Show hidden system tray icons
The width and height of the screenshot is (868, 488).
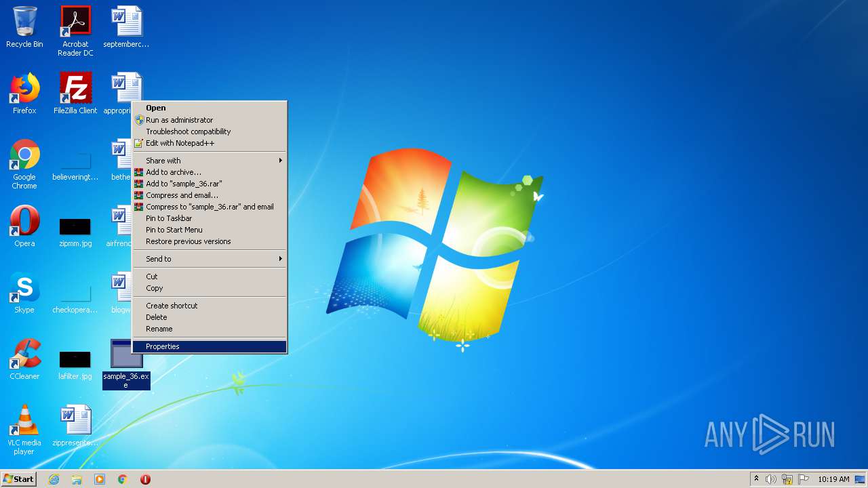tap(757, 479)
